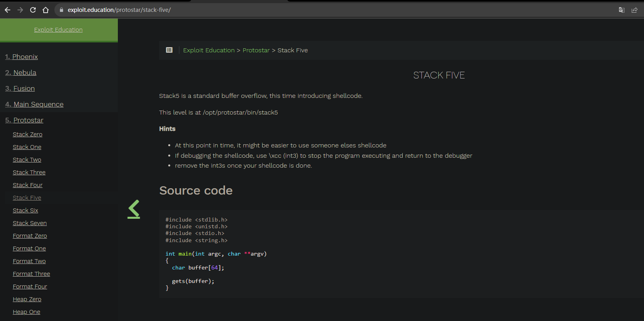Open Heap Zero level

(x=27, y=299)
